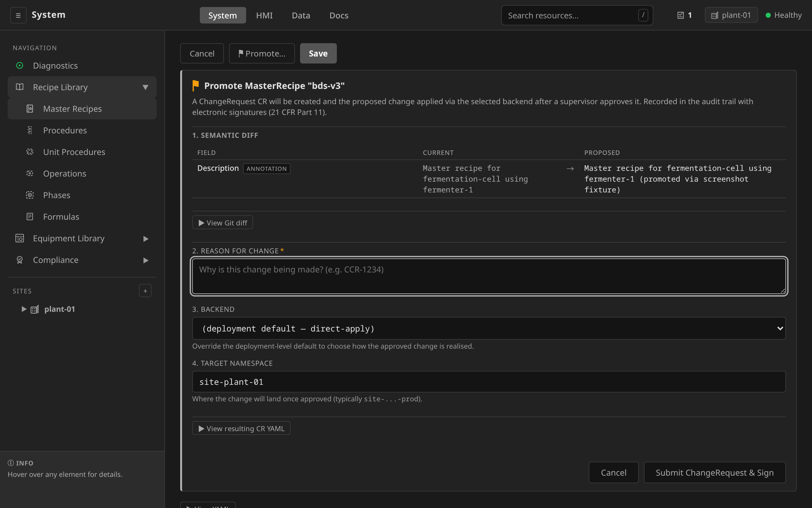Image resolution: width=812 pixels, height=508 pixels.
Task: Open Procedures in the navigation
Action: click(82, 130)
